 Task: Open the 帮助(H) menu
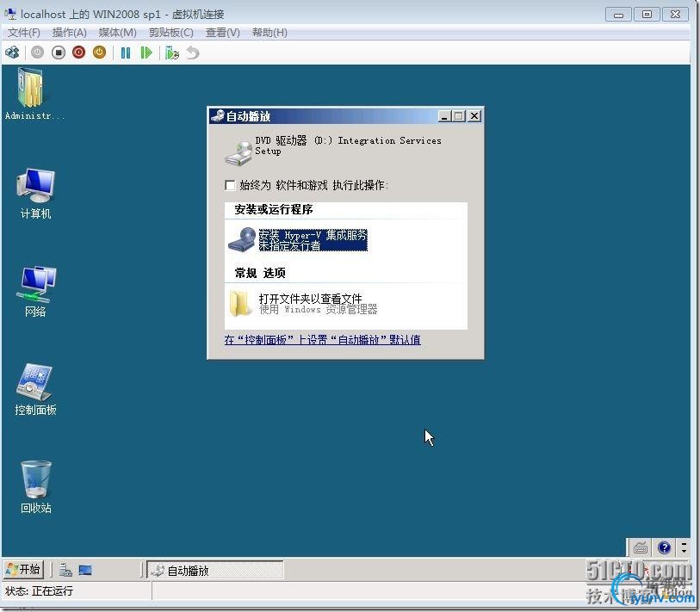click(x=269, y=33)
